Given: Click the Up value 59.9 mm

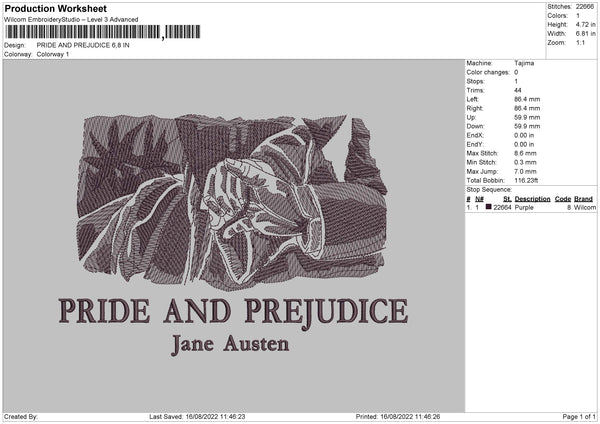Looking at the screenshot, I should 527,117.
